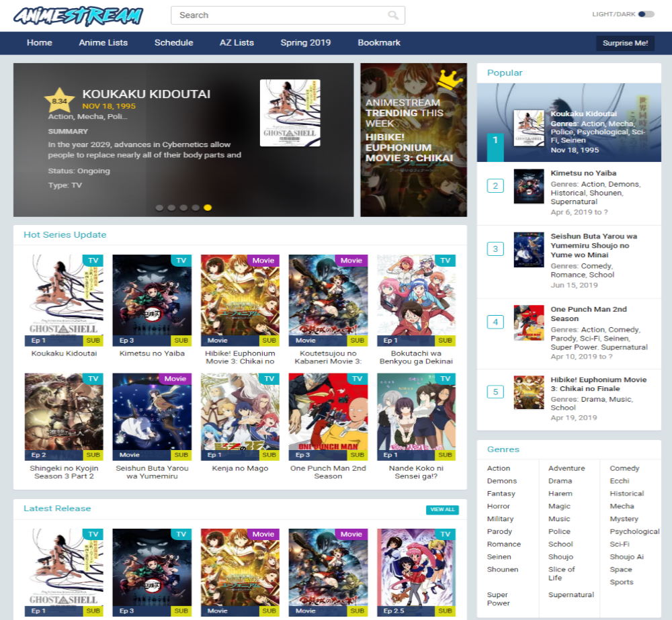Select the third slider dot in the banner
The image size is (672, 620).
(x=183, y=208)
